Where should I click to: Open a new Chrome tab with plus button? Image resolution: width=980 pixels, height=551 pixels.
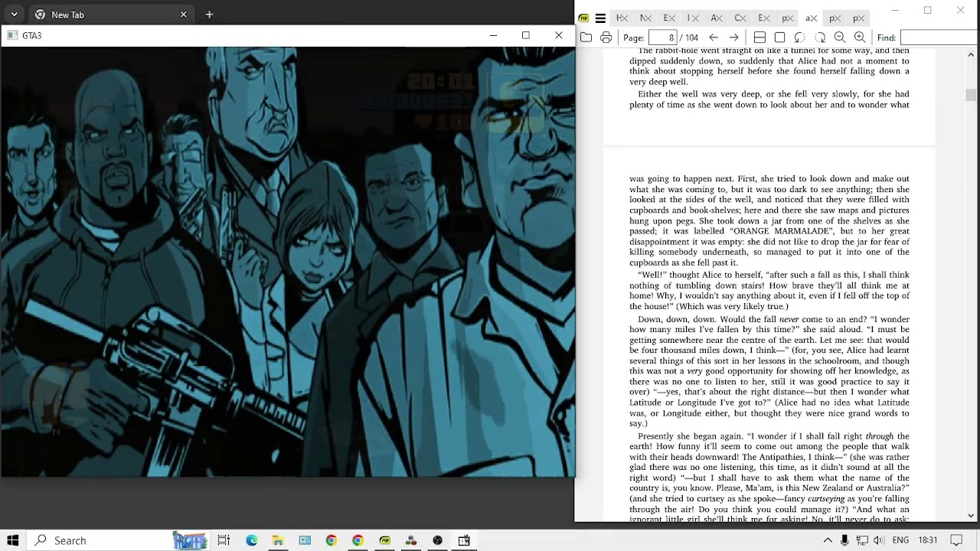[x=209, y=15]
